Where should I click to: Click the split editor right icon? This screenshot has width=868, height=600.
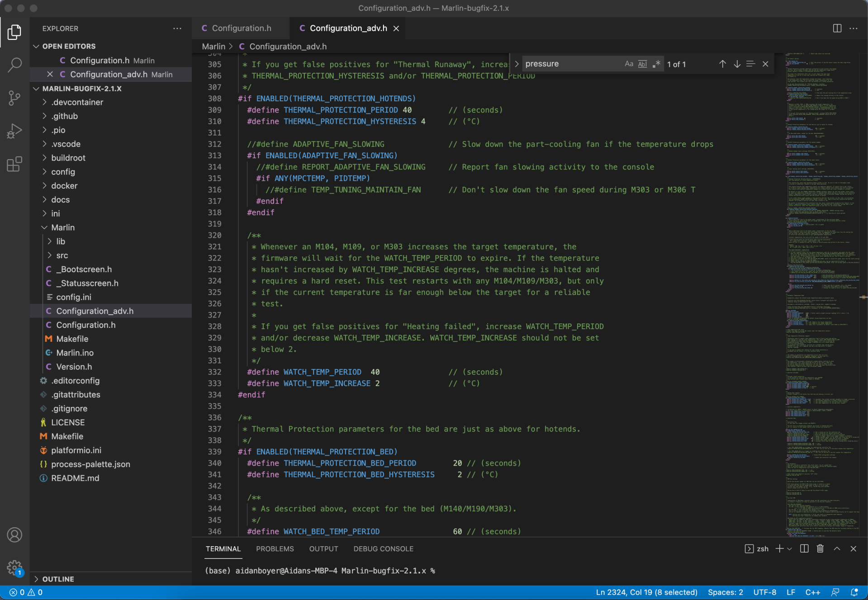click(837, 28)
